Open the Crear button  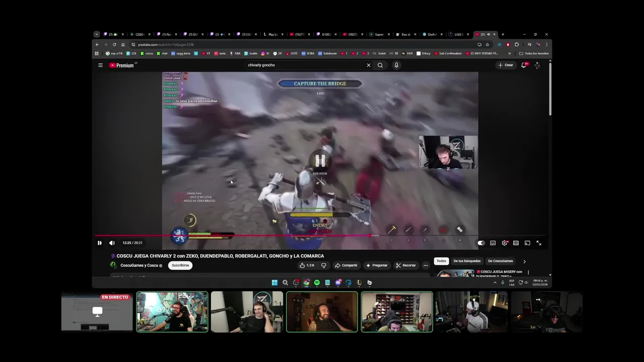point(506,65)
